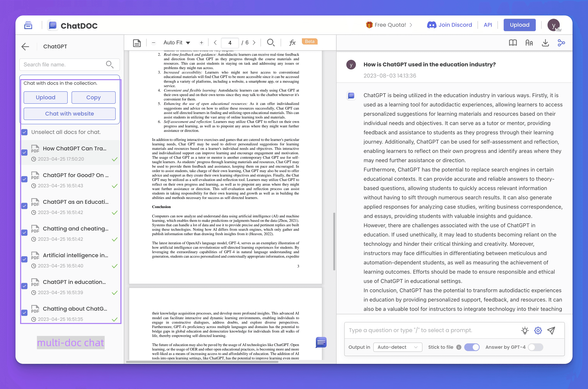The width and height of the screenshot is (588, 389).
Task: Click the lightbulb suggestions icon
Action: (525, 330)
